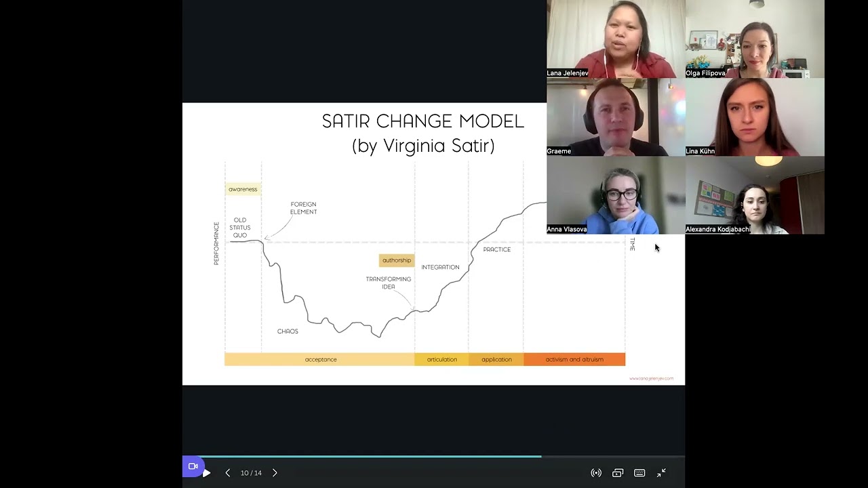Viewport: 868px width, 488px height.
Task: Click the 'CHAOS' label
Action: [288, 331]
